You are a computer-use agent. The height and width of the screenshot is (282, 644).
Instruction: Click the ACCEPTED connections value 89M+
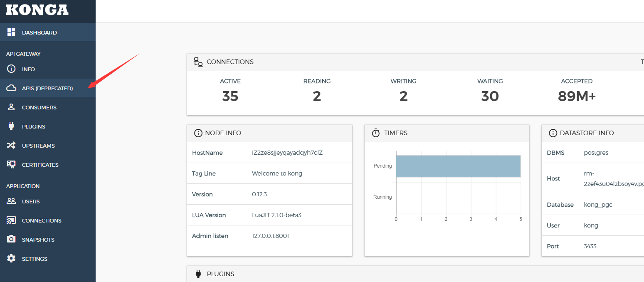coord(577,96)
